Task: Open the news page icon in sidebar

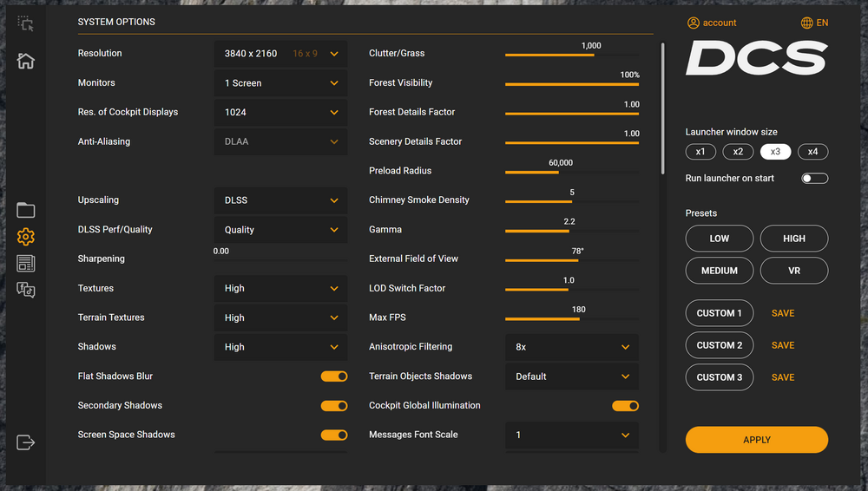Action: click(x=26, y=264)
